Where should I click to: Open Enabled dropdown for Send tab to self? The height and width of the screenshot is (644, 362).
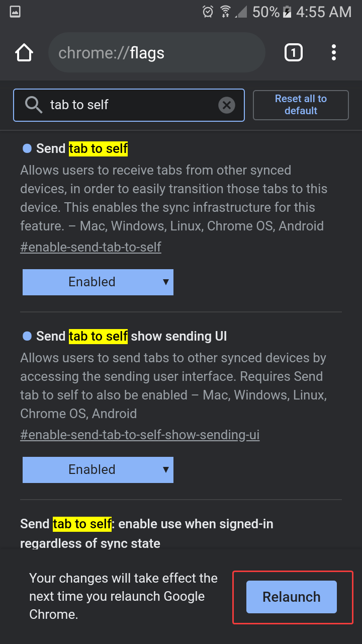[98, 282]
